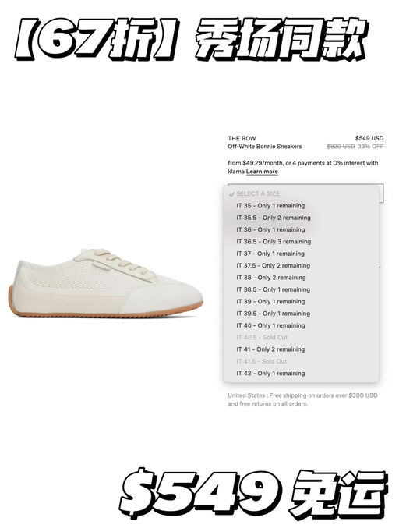Viewport: 399px width, 532px height.
Task: Select size IT 35.5 option
Action: click(x=302, y=218)
